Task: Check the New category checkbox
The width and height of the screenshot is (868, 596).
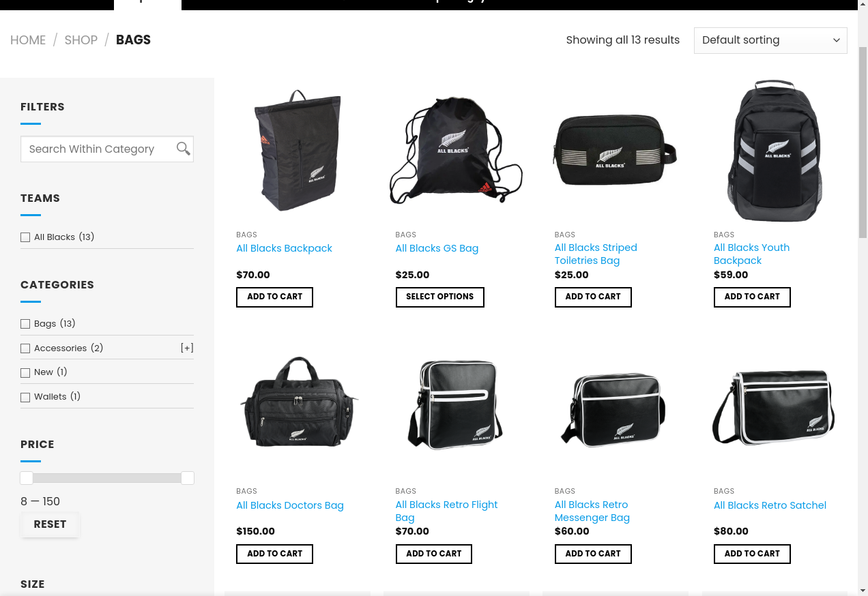Action: coord(25,372)
